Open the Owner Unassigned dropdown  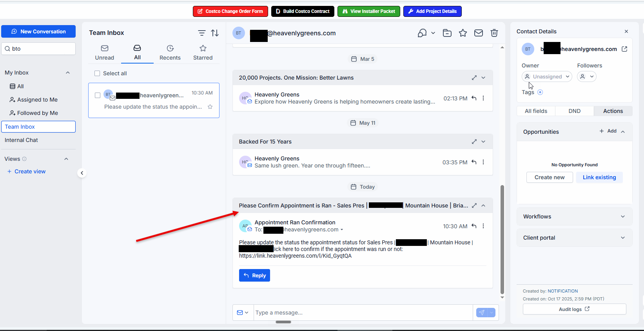coord(547,76)
